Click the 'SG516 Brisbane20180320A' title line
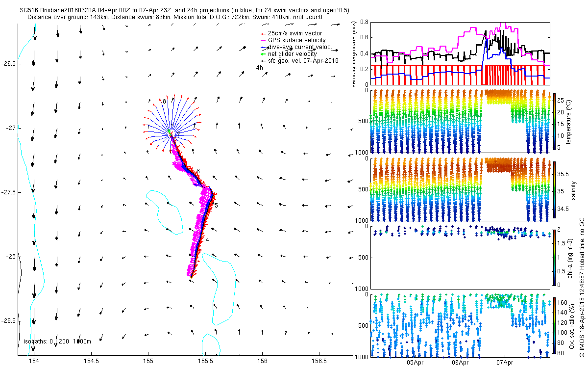This screenshot has width=588, height=368. 184,10
